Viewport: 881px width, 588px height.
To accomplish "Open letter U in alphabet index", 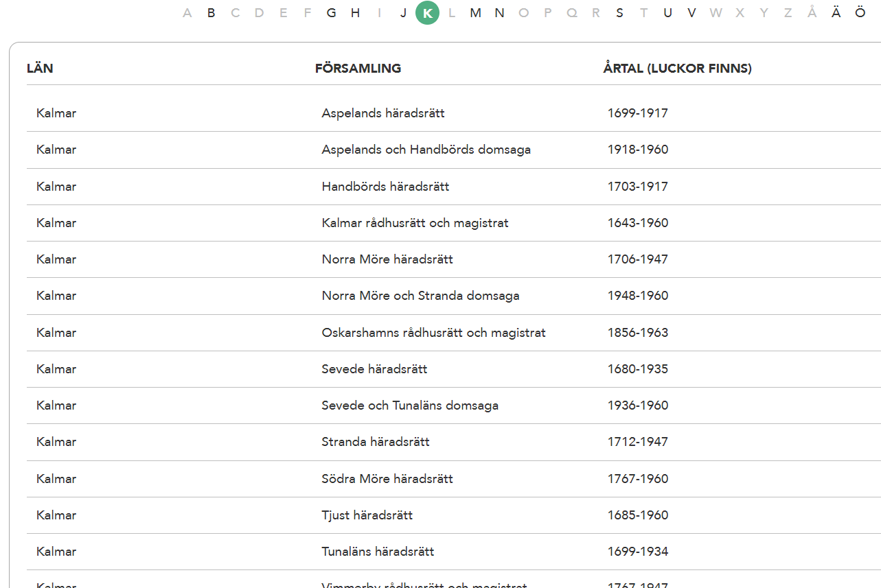I will tap(667, 12).
